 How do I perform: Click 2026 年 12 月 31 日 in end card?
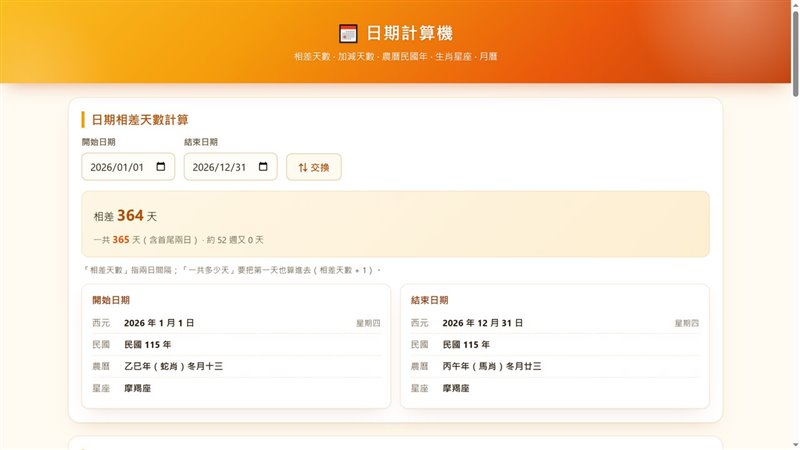tap(483, 323)
